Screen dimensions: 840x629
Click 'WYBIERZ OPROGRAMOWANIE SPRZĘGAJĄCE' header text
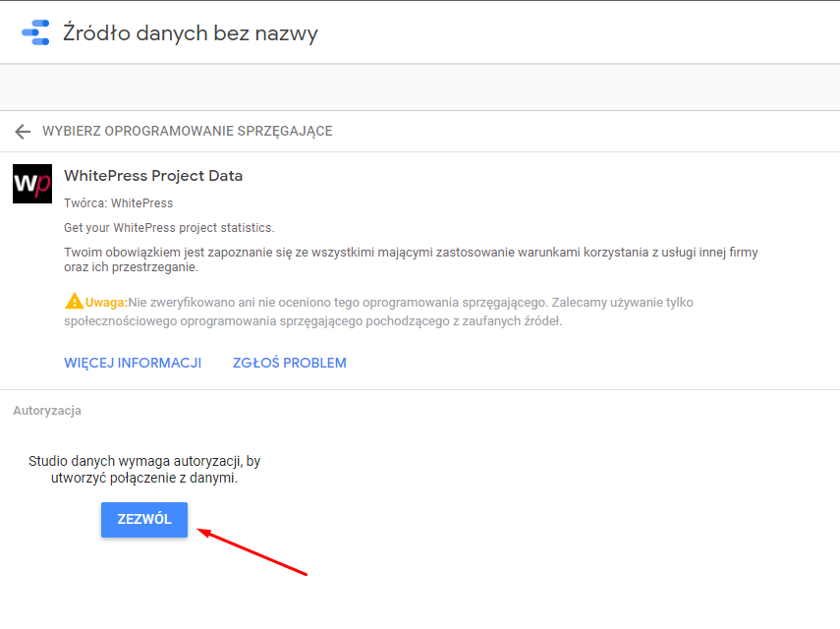[188, 132]
